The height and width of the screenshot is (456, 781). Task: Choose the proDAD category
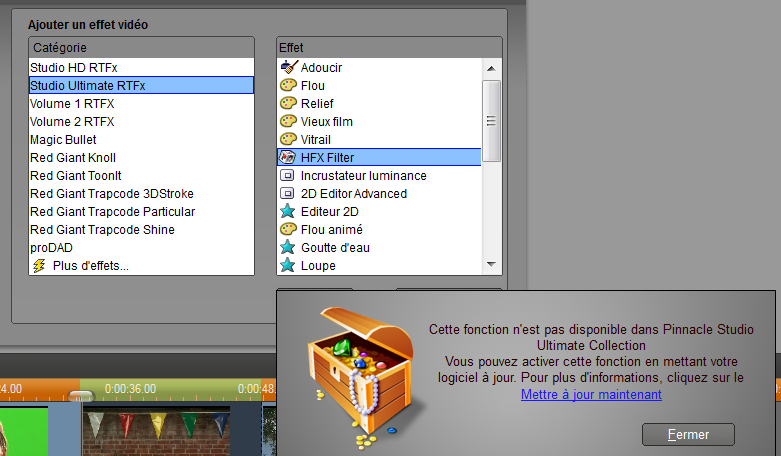click(141, 247)
